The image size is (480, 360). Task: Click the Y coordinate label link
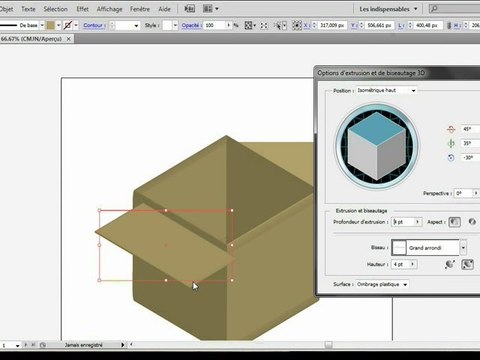coord(353,25)
